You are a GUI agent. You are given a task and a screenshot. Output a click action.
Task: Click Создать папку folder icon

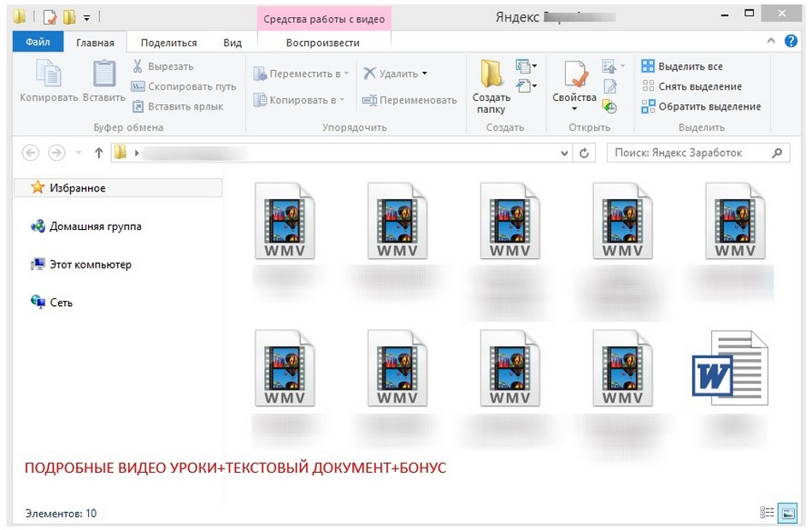[491, 74]
